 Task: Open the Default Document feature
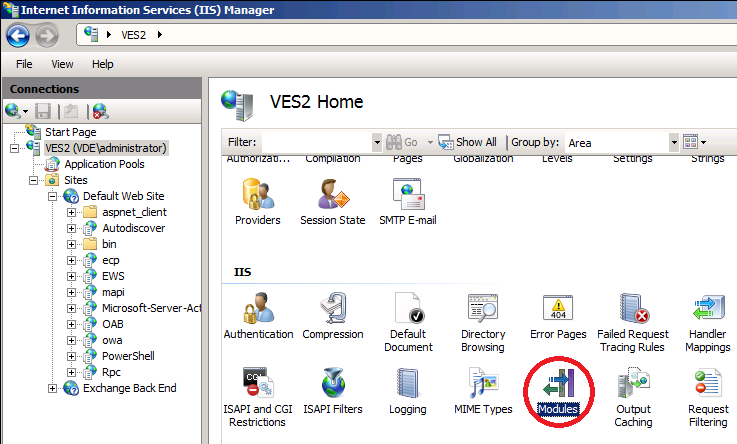click(x=408, y=322)
